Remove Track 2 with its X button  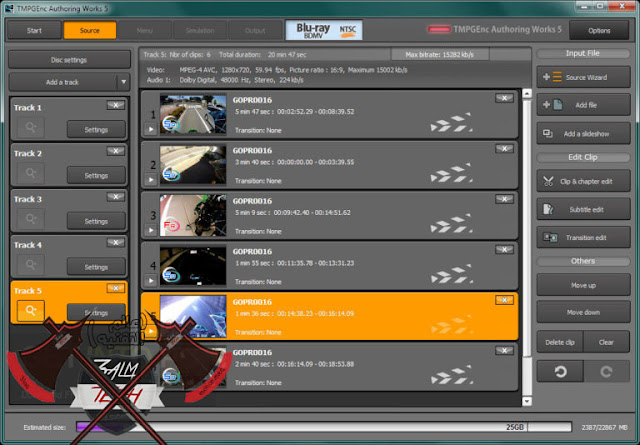tap(116, 151)
